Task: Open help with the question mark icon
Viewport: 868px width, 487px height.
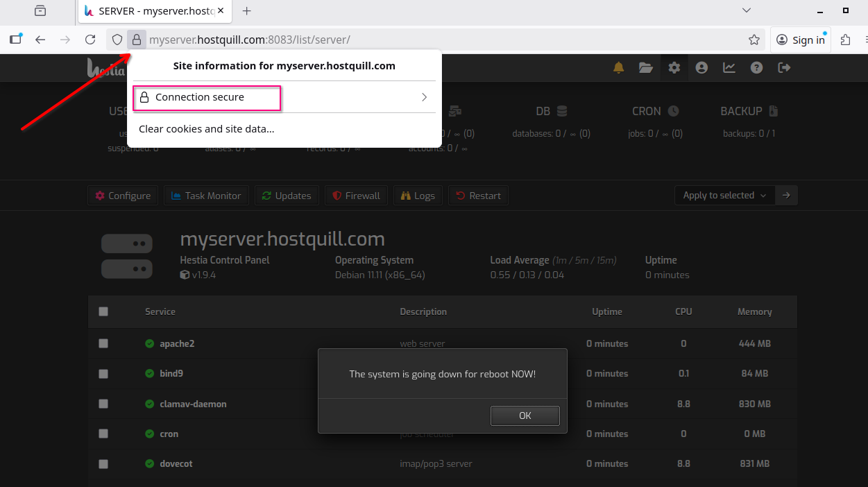Action: point(756,67)
